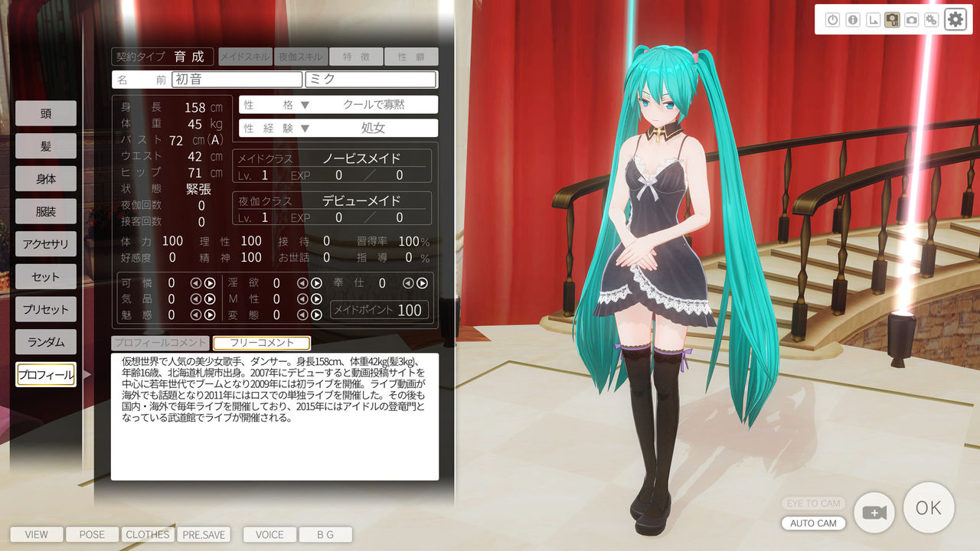Decrease the 魅惑 stat with left arrow
Screen dimensions: 980x551
point(196,315)
